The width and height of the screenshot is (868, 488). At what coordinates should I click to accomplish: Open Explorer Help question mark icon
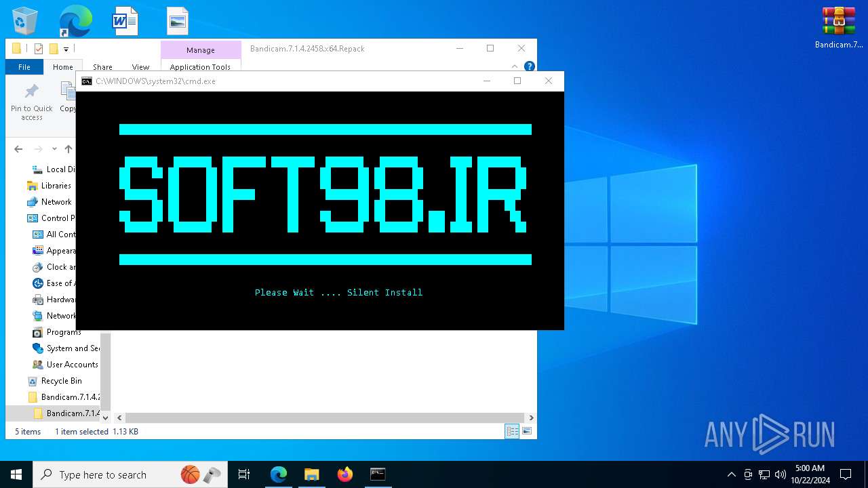(x=530, y=66)
